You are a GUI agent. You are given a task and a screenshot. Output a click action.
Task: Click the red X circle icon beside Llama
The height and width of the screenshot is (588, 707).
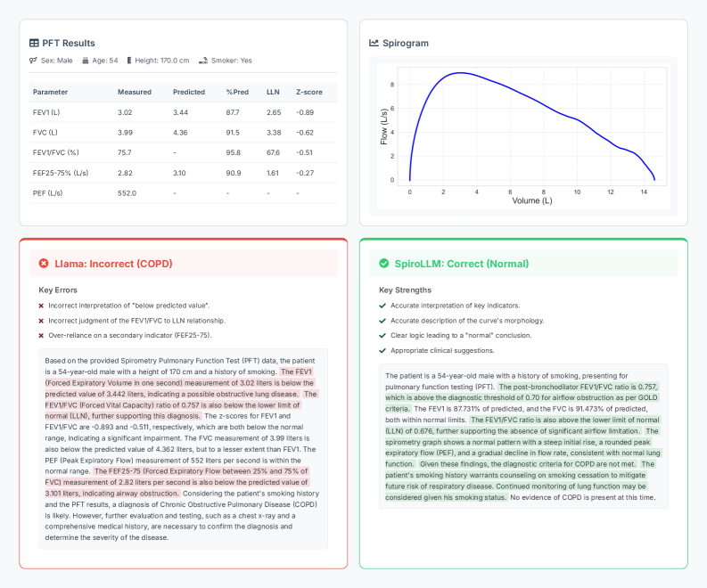[44, 264]
